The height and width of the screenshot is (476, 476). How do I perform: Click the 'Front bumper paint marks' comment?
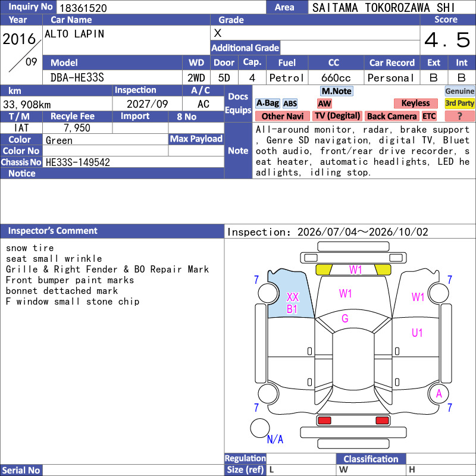[70, 280]
